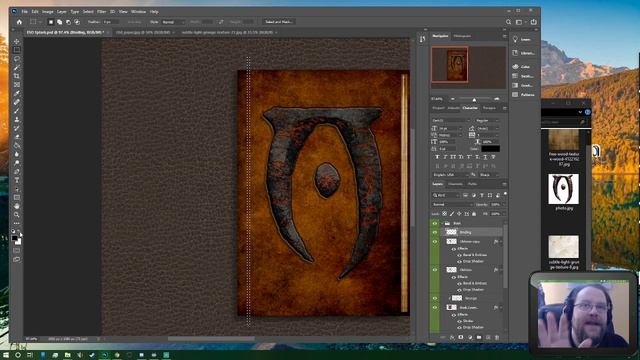Select the Hand tool
This screenshot has width=640, height=360.
16,206
